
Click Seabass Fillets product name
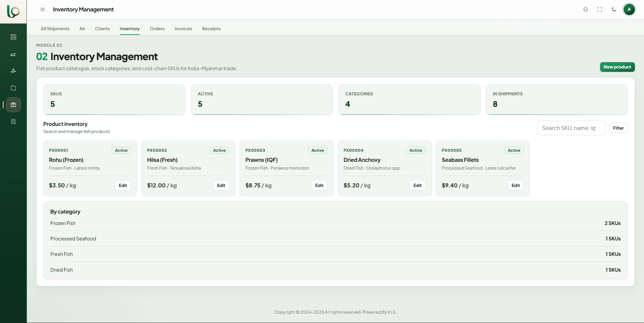coord(460,160)
